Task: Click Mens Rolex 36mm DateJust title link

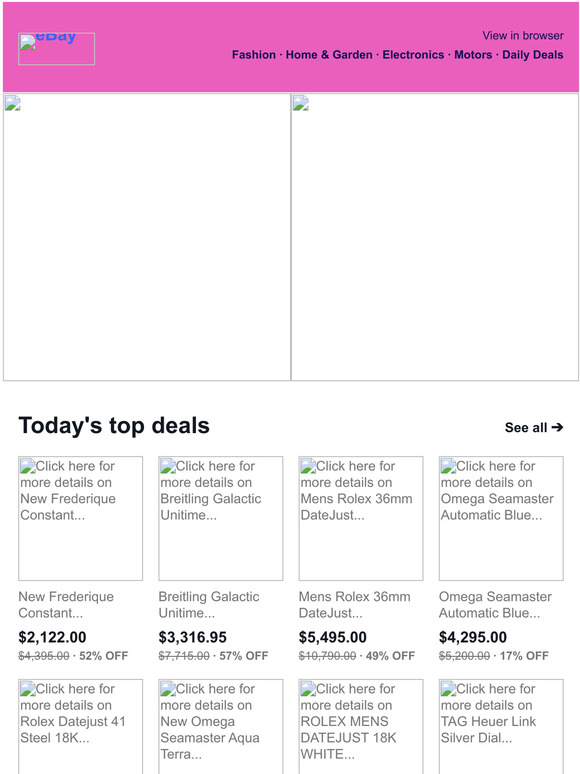Action: pos(354,605)
